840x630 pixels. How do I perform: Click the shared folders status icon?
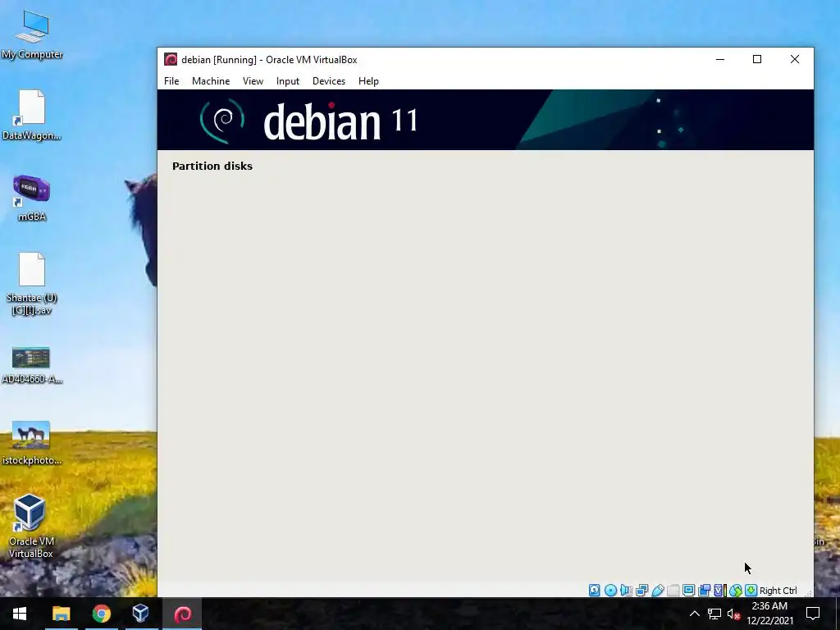coord(673,591)
